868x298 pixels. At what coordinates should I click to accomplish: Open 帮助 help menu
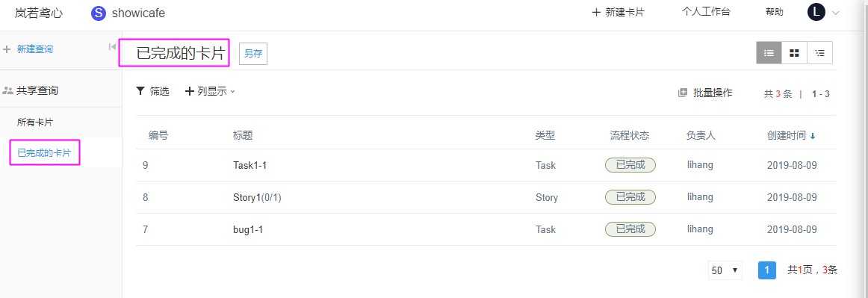click(775, 12)
